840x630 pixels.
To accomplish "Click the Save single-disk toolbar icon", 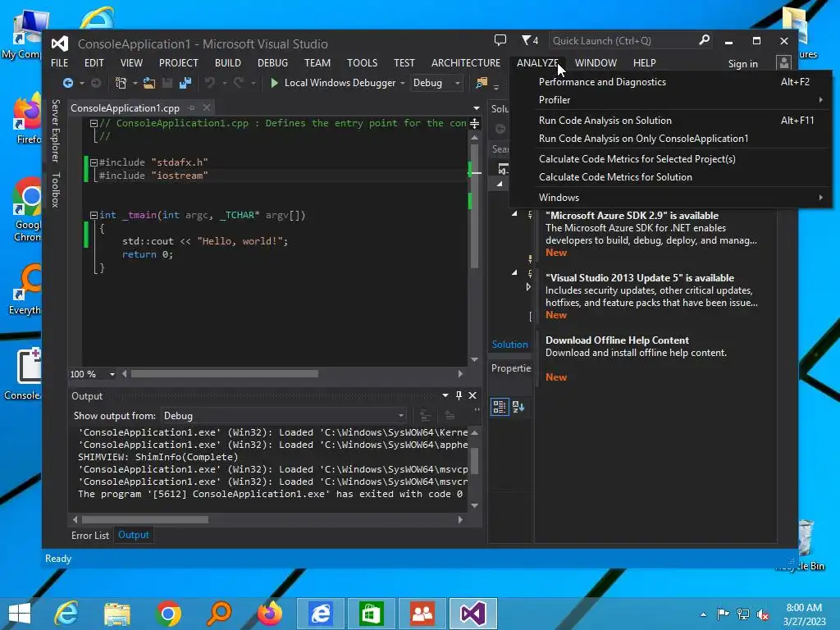I will pos(167,83).
